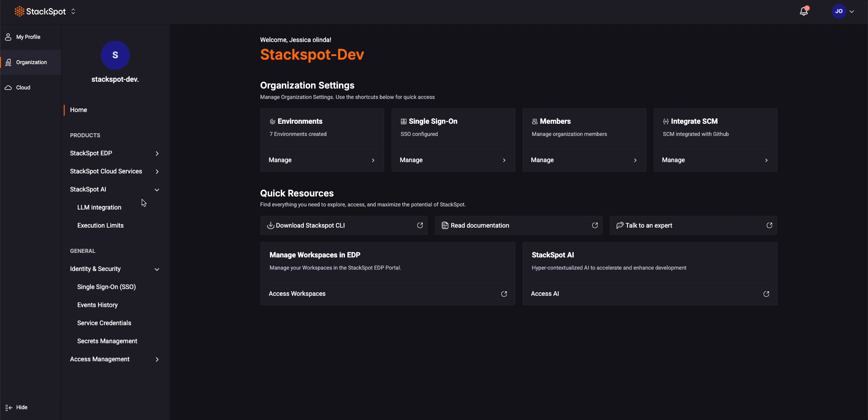Image resolution: width=868 pixels, height=420 pixels.
Task: Expand StackSpot EDP submenu
Action: (x=157, y=154)
